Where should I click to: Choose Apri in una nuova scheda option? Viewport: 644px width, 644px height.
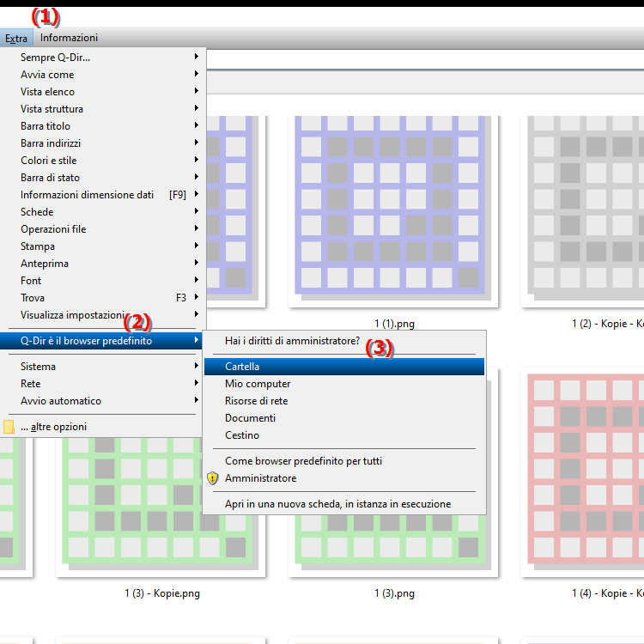[x=344, y=504]
